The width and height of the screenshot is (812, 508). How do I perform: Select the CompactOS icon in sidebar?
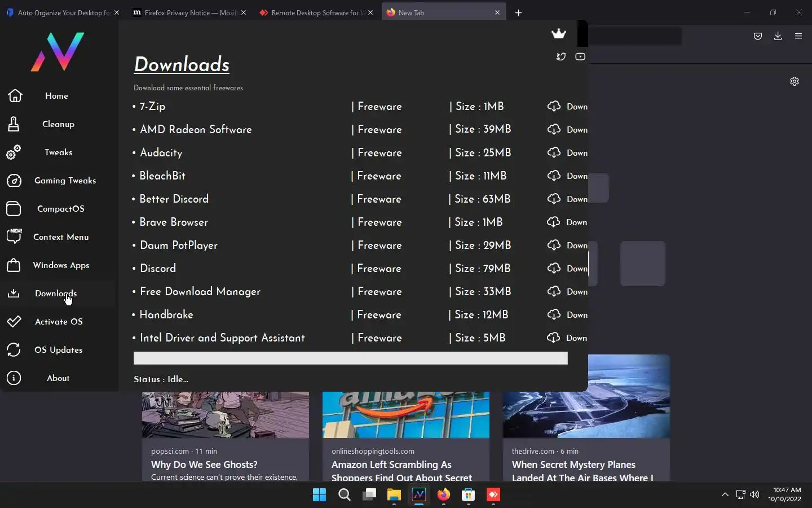14,209
